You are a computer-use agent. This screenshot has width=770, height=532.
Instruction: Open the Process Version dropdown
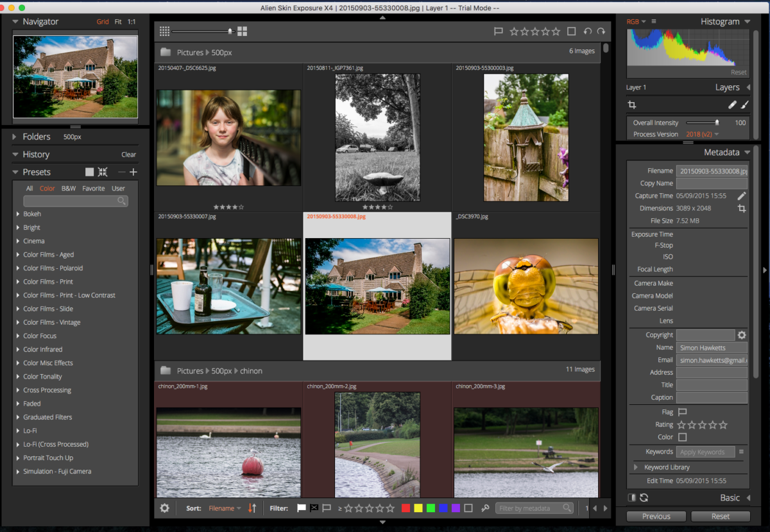(702, 134)
